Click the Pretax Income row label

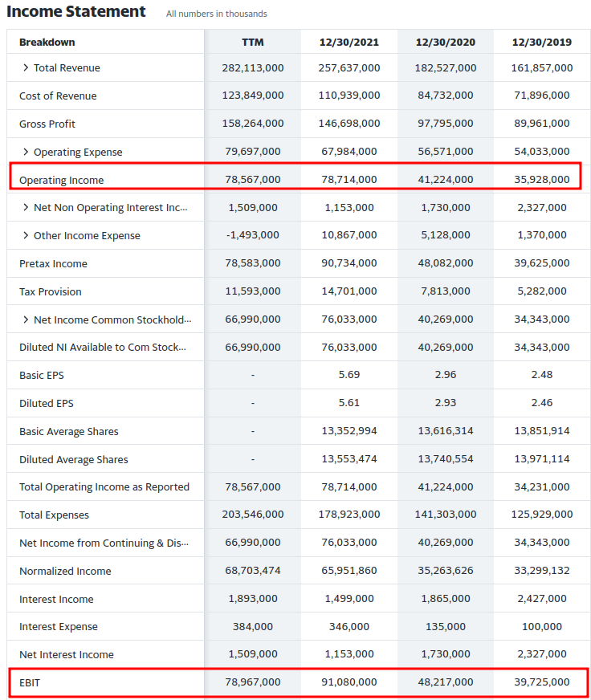(x=53, y=263)
